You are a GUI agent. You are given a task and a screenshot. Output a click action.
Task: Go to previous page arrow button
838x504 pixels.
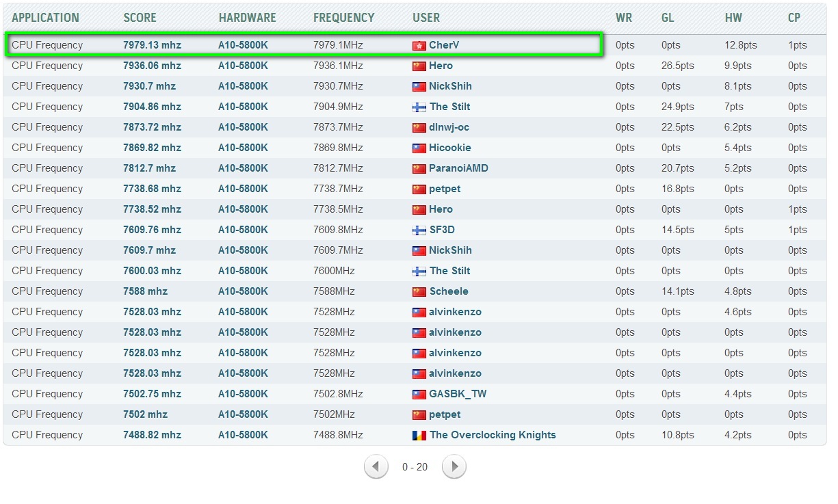[x=376, y=467]
